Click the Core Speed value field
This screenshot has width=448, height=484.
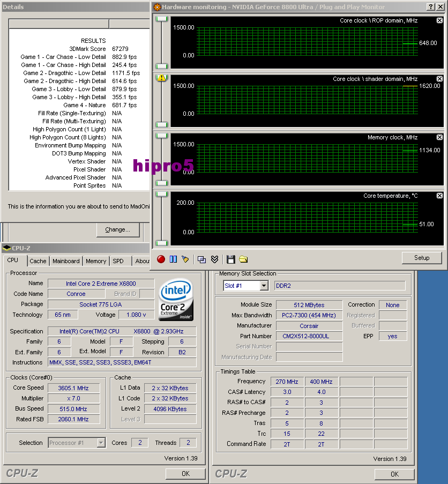tap(73, 388)
